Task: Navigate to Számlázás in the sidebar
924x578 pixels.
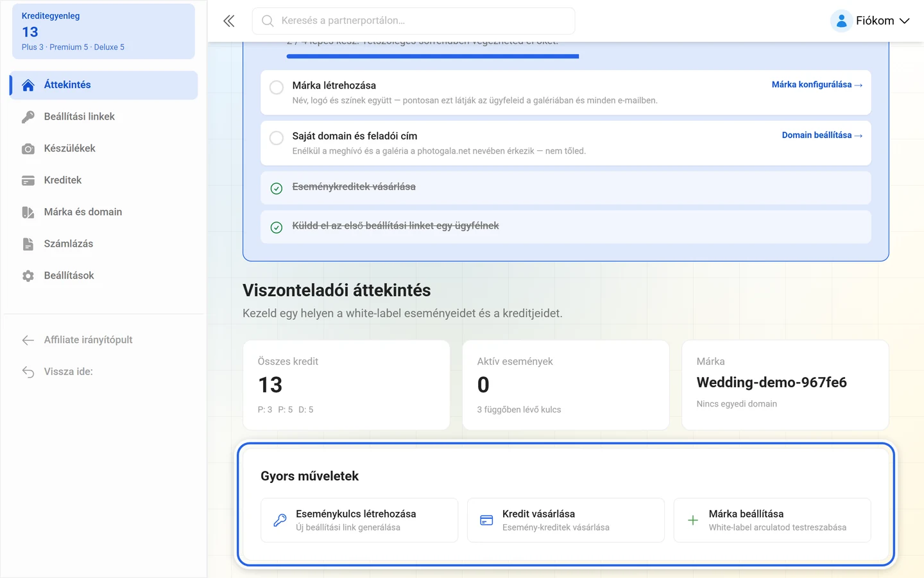Action: point(104,244)
